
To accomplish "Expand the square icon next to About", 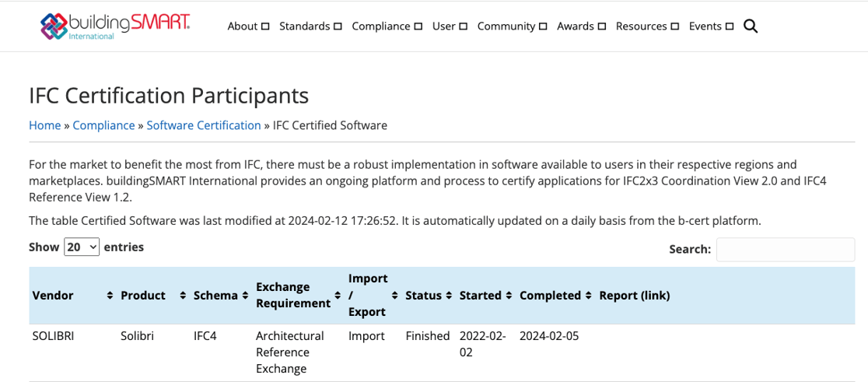I will (265, 26).
